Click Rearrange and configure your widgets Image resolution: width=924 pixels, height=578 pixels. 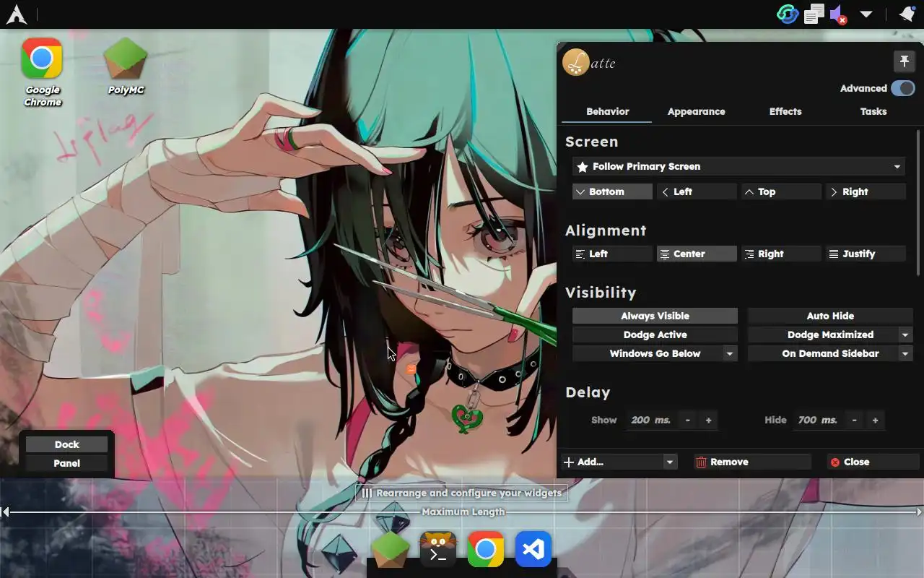tap(461, 493)
